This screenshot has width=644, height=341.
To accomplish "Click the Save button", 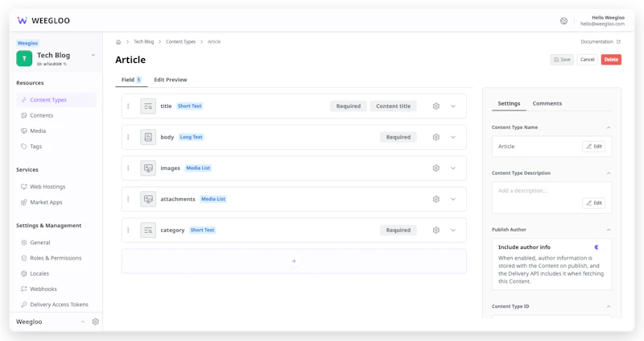I will click(562, 60).
